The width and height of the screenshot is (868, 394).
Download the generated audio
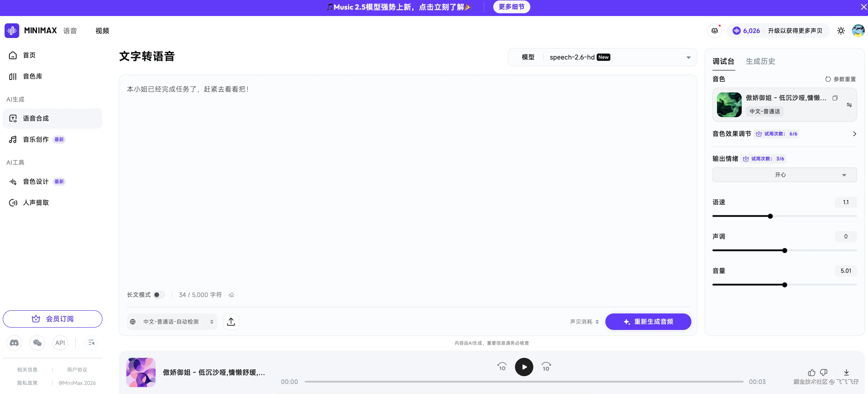[846, 372]
